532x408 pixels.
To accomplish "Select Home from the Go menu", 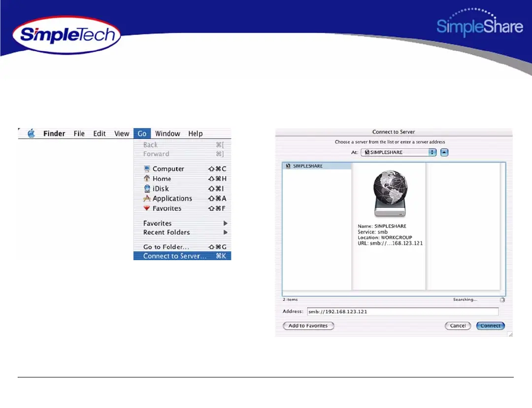I will click(182, 178).
